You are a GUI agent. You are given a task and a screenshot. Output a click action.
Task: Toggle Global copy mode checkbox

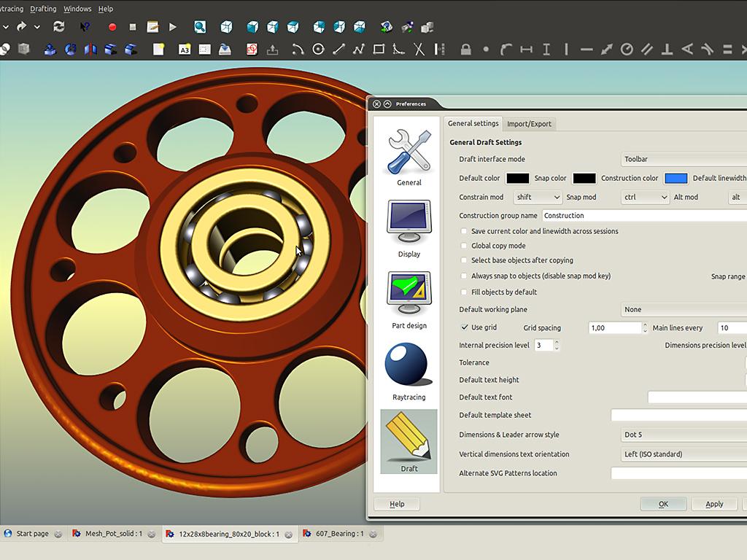(463, 246)
